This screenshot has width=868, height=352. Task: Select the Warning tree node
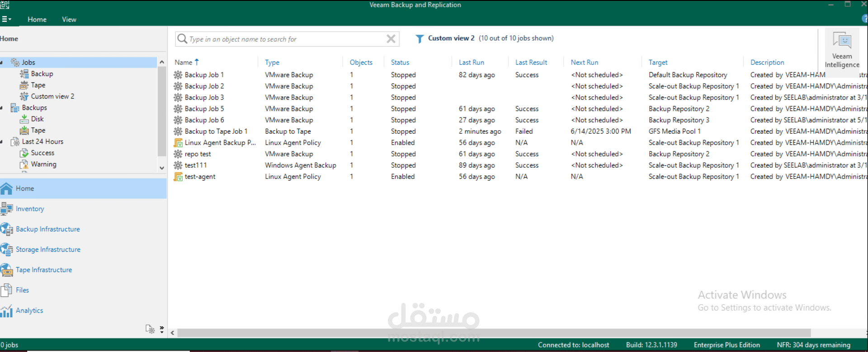click(x=43, y=164)
